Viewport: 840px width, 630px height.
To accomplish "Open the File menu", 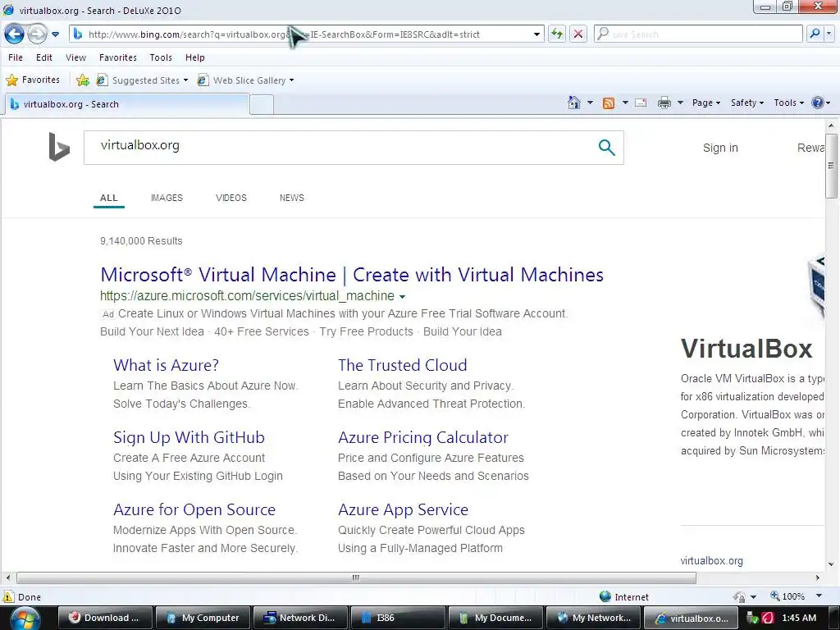I will (x=16, y=57).
